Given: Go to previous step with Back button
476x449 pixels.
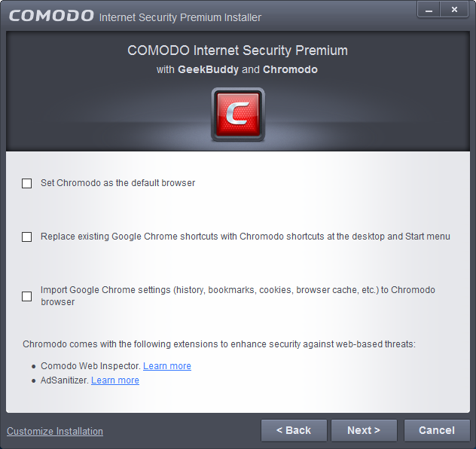Looking at the screenshot, I should click(294, 430).
